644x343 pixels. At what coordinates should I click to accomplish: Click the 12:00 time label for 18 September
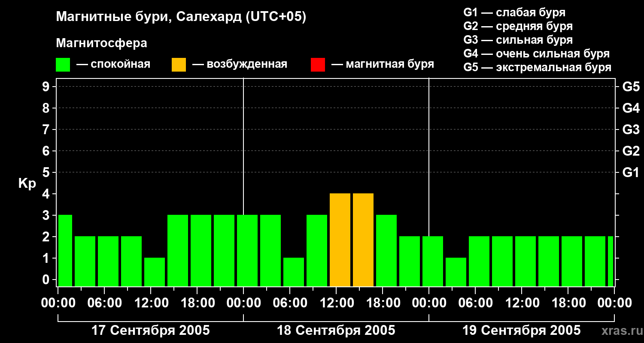pos(336,304)
